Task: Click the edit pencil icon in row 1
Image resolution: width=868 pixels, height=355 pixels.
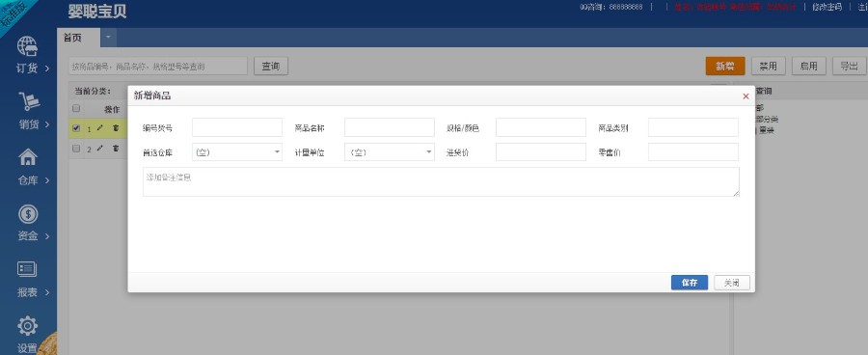Action: pyautogui.click(x=100, y=128)
